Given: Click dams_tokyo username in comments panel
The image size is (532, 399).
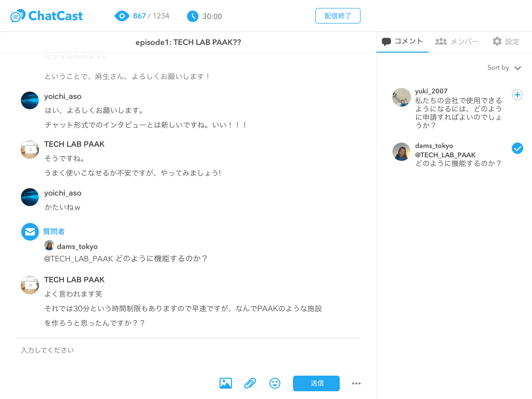Looking at the screenshot, I should pyautogui.click(x=434, y=146).
